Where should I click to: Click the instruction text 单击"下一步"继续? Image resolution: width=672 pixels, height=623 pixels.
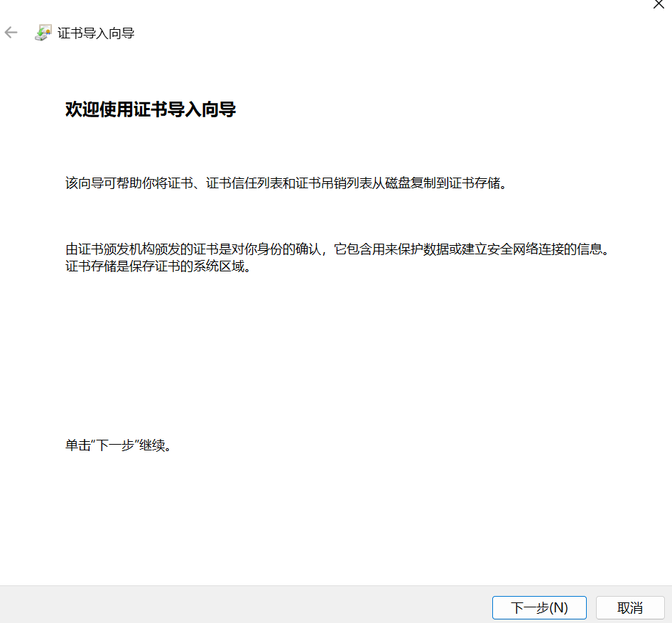[x=119, y=446]
